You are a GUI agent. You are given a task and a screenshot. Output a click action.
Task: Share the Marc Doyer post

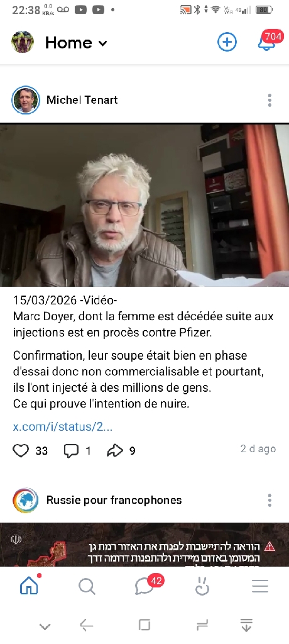pyautogui.click(x=115, y=450)
